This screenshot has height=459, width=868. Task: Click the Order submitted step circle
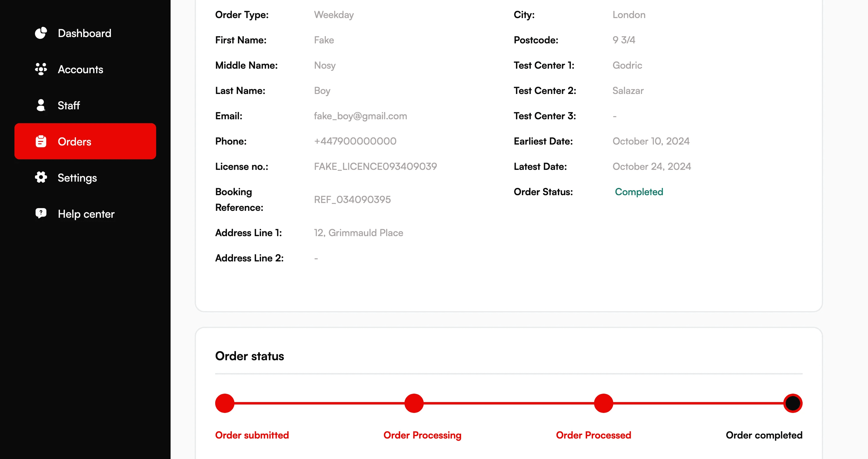[x=225, y=403]
